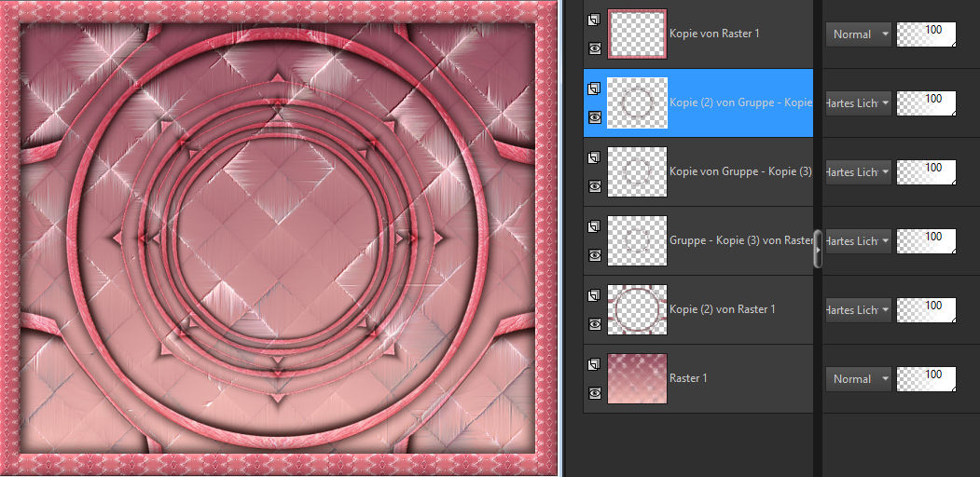Hide the Raster 1 layer with its eye icon

(594, 393)
